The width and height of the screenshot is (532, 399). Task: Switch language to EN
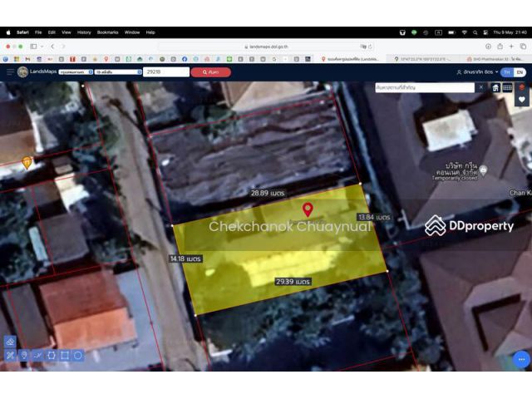[520, 72]
